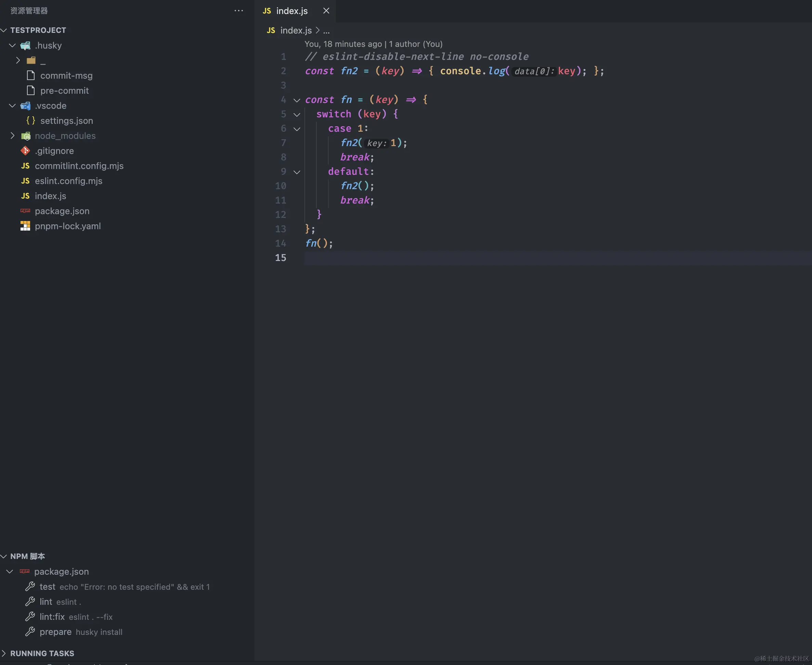Click index.js in the breadcrumb path
The image size is (812, 665).
pos(296,30)
